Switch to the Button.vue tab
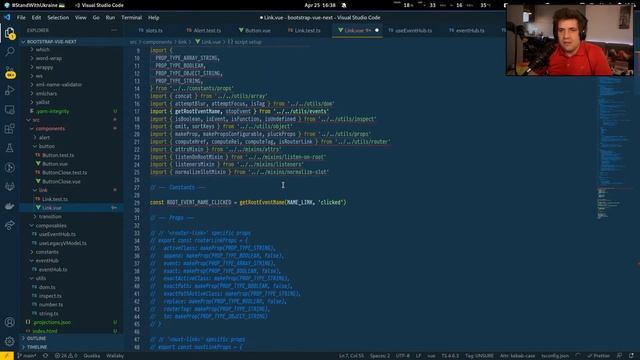Image resolution: width=640 pixels, height=360 pixels. click(254, 30)
